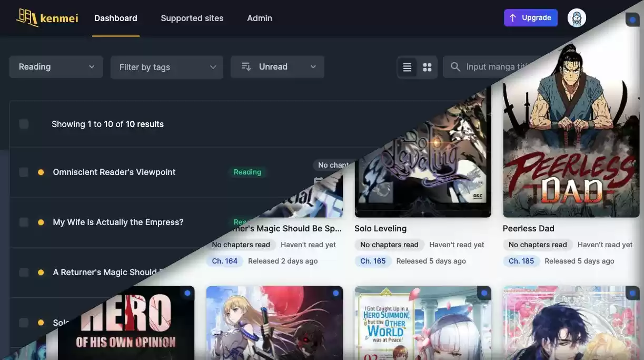Open Hero of His Own Opinion cover
The width and height of the screenshot is (644, 360).
click(x=126, y=323)
